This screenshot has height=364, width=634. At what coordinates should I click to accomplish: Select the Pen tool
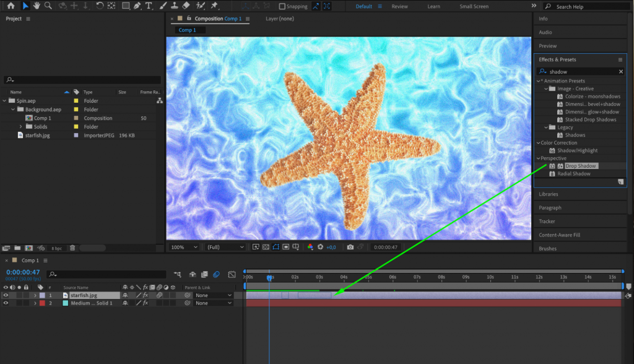click(137, 6)
